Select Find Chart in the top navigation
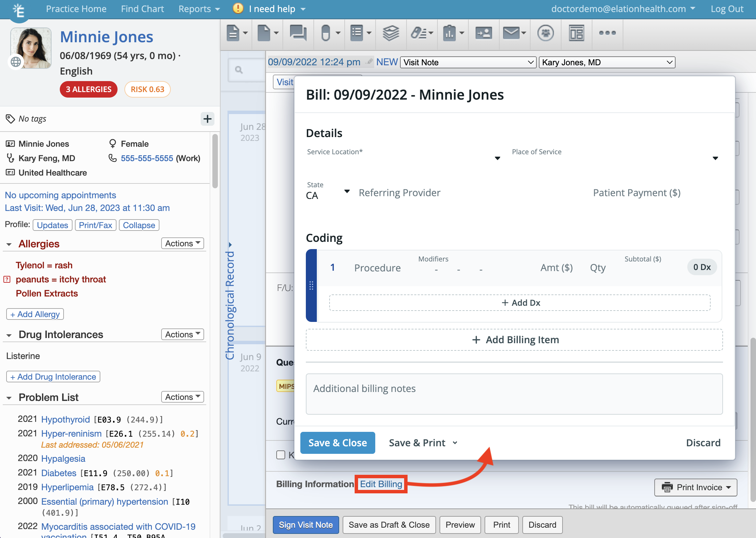The width and height of the screenshot is (756, 538). click(142, 9)
